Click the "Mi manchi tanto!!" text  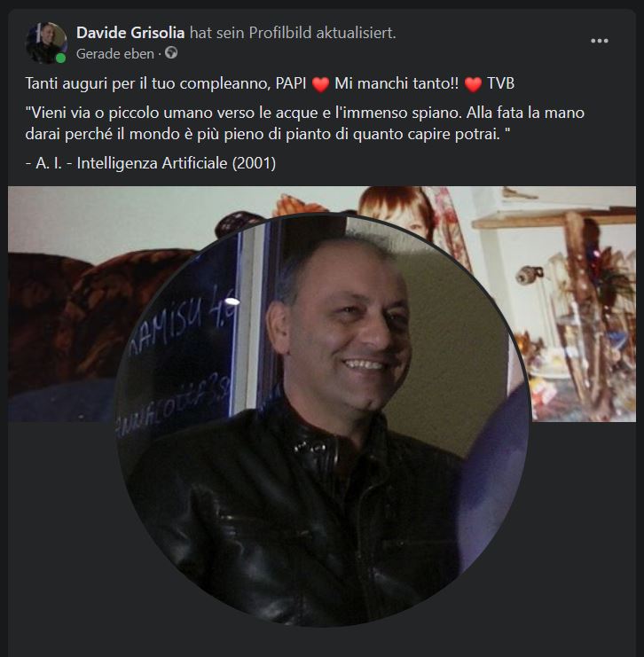[397, 83]
